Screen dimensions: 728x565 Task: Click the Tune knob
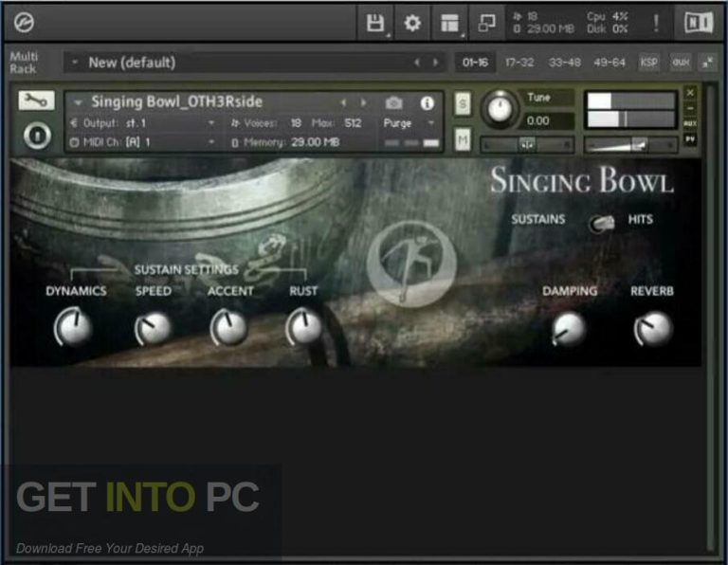pyautogui.click(x=500, y=108)
